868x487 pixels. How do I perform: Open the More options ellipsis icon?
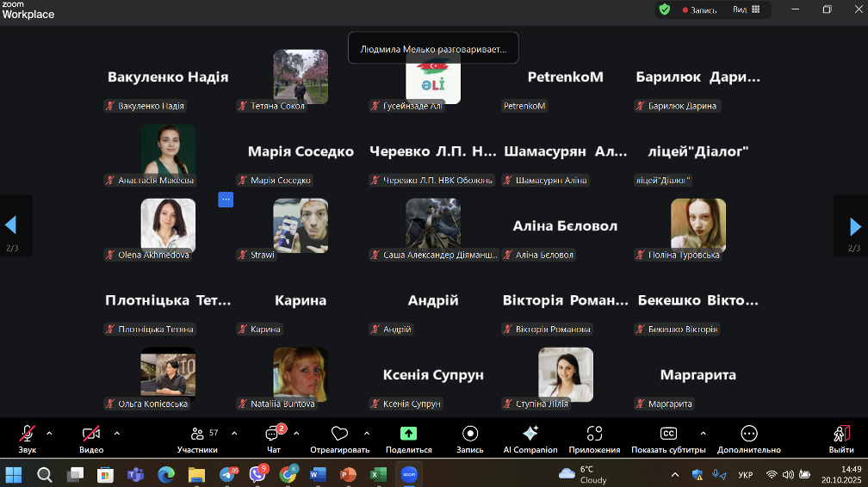[748, 434]
